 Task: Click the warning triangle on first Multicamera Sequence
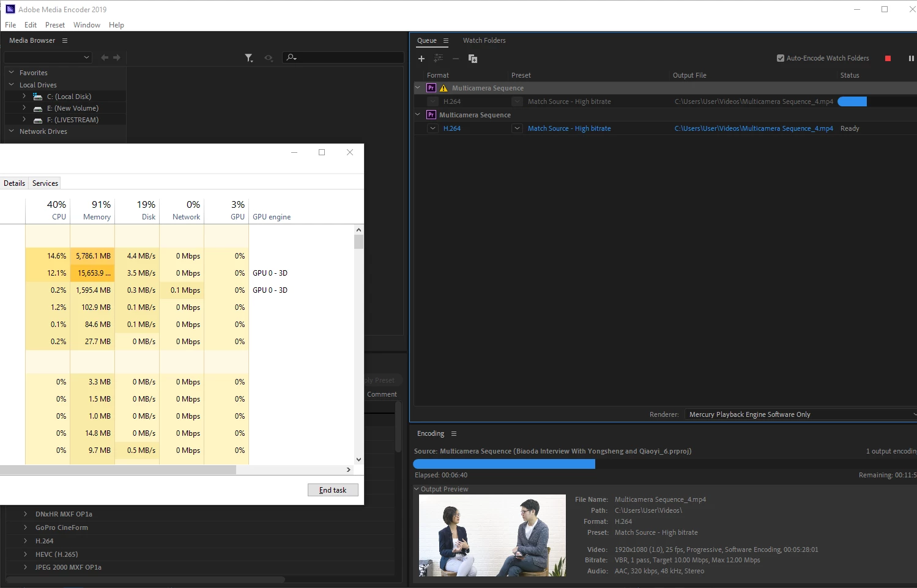tap(444, 88)
